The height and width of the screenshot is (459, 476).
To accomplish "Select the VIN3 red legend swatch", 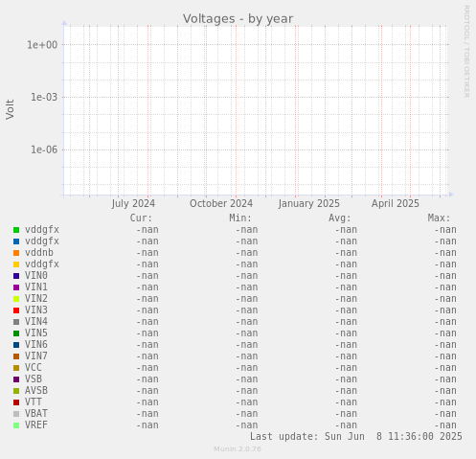I will coord(16,310).
